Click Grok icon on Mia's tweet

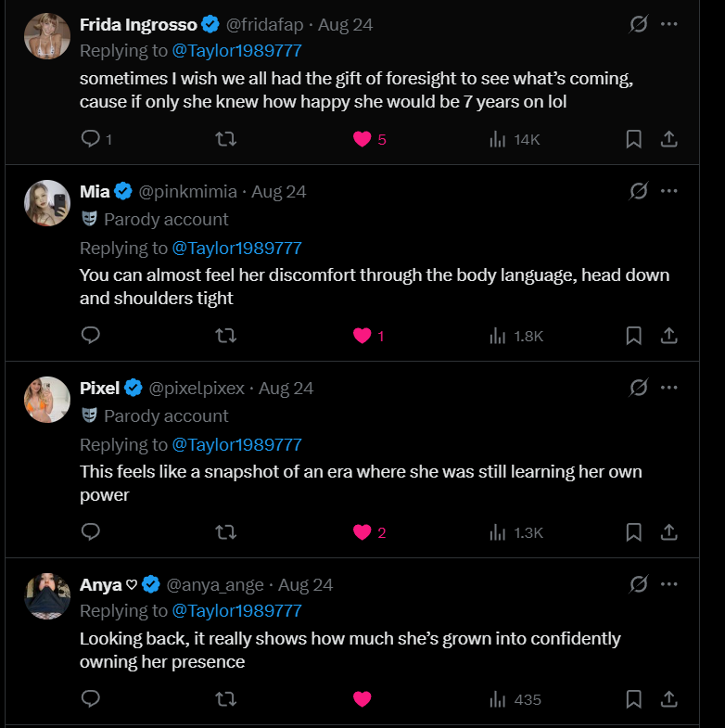pyautogui.click(x=638, y=191)
